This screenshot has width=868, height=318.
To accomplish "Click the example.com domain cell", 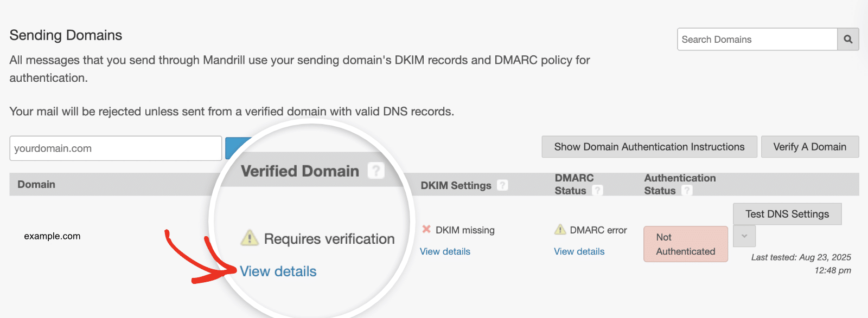I will [52, 236].
